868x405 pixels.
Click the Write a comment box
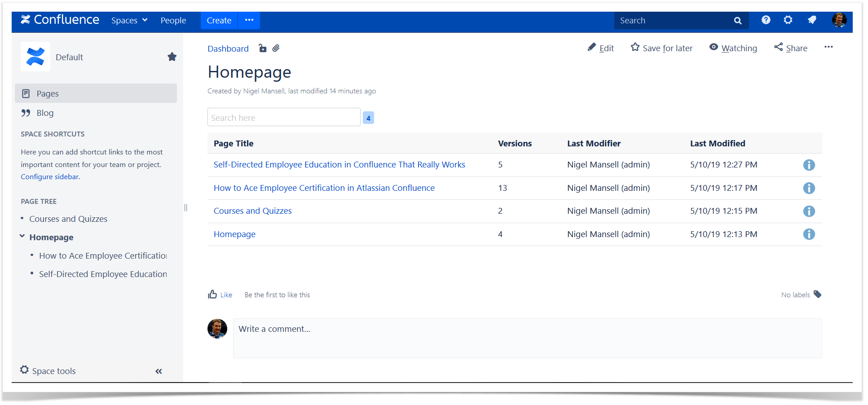point(528,338)
